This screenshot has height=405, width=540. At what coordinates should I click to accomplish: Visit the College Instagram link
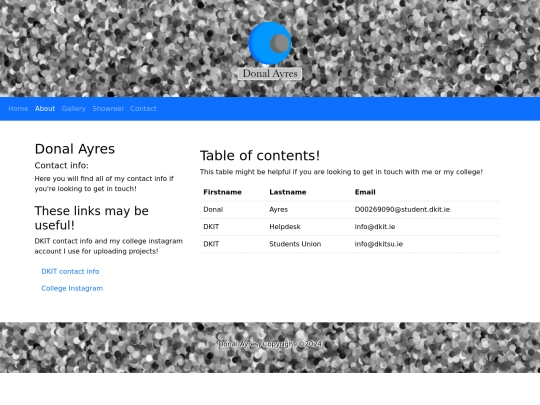[72, 288]
